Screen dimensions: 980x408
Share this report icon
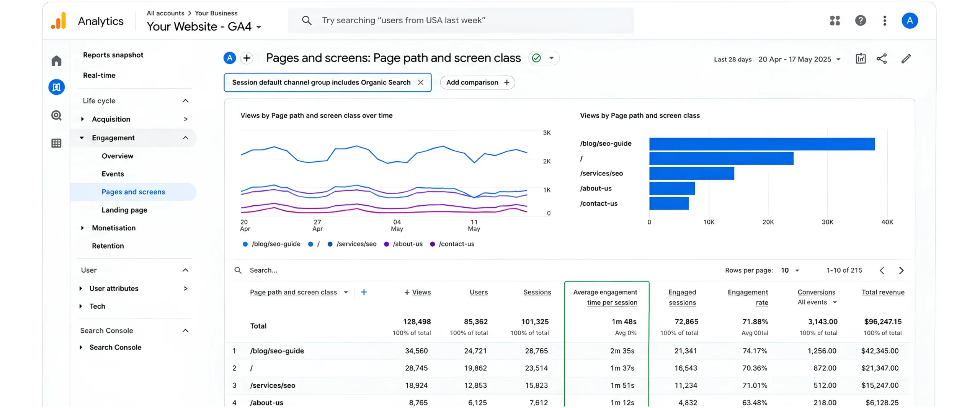pyautogui.click(x=881, y=59)
